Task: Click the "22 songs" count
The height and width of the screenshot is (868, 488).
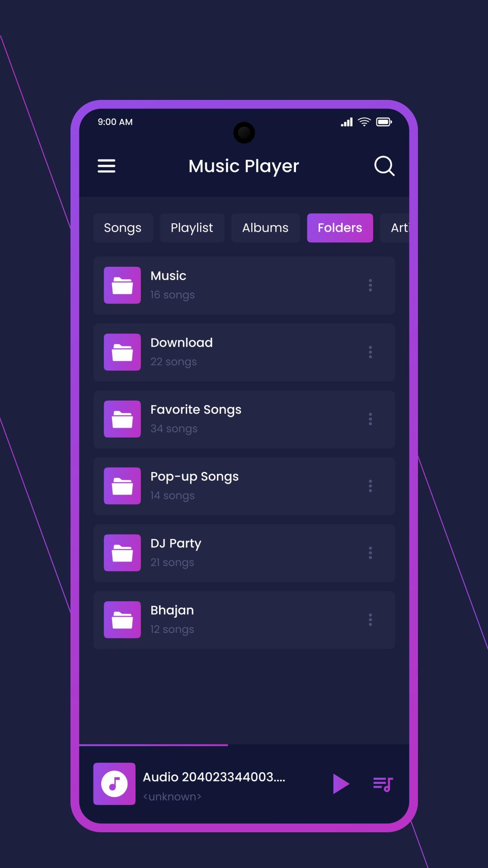Action: 174,362
